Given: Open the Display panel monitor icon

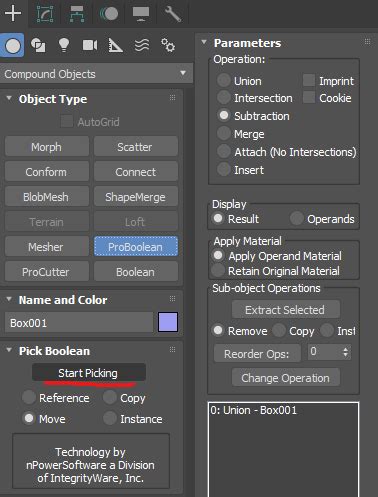Looking at the screenshot, I should [x=141, y=14].
